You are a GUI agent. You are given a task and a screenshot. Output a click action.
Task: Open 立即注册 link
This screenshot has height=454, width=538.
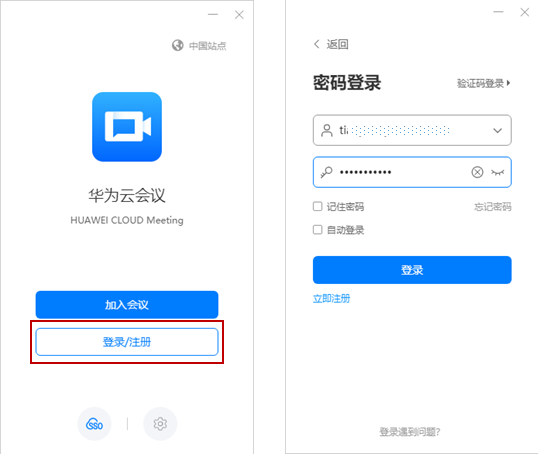[331, 299]
